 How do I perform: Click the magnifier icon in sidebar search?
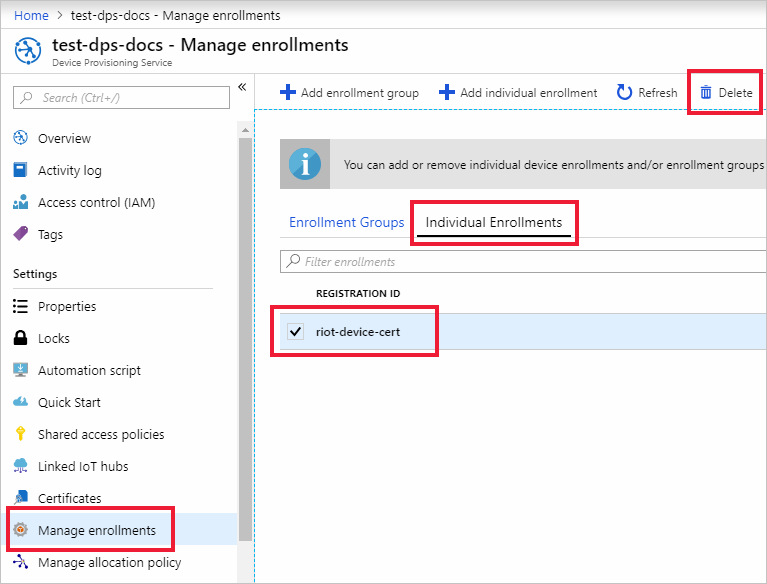(x=26, y=97)
